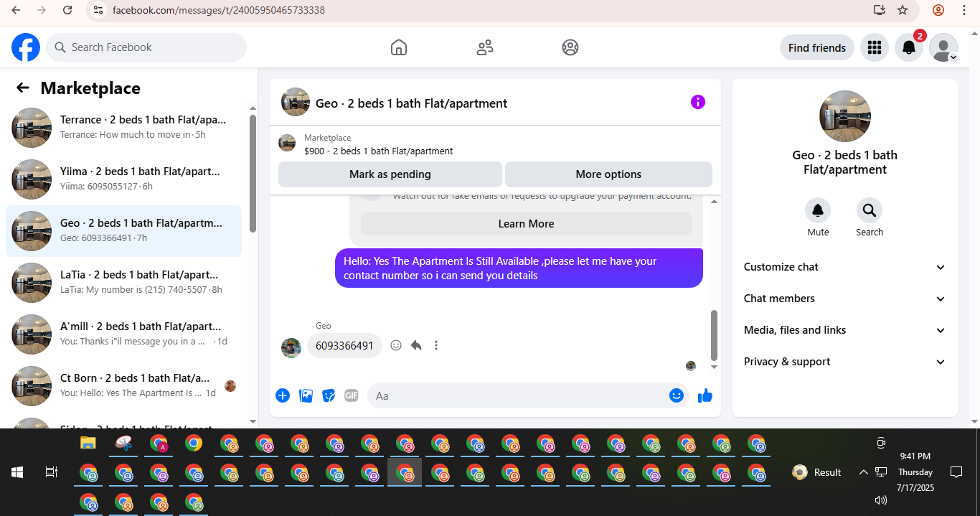Search within the conversation
Screen dimensions: 980x516
pyautogui.click(x=870, y=210)
